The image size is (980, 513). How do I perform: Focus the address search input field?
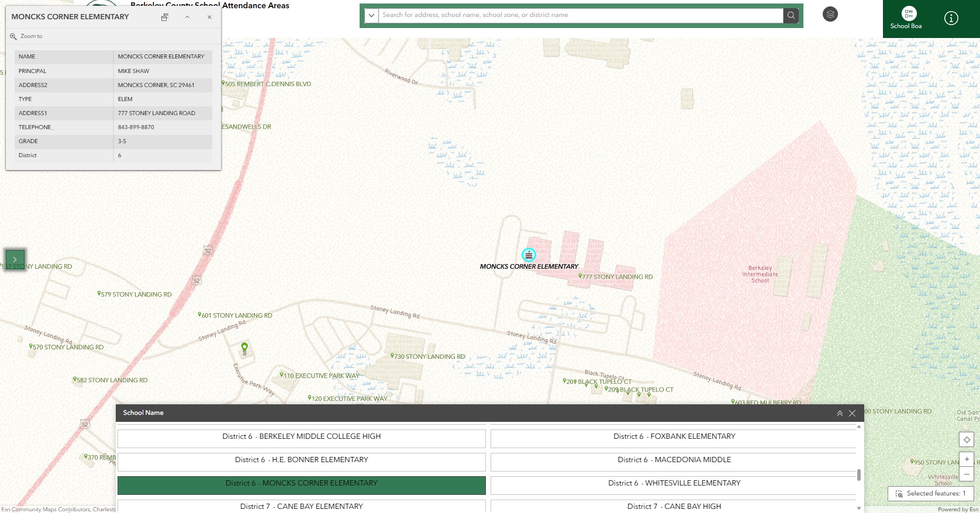581,15
